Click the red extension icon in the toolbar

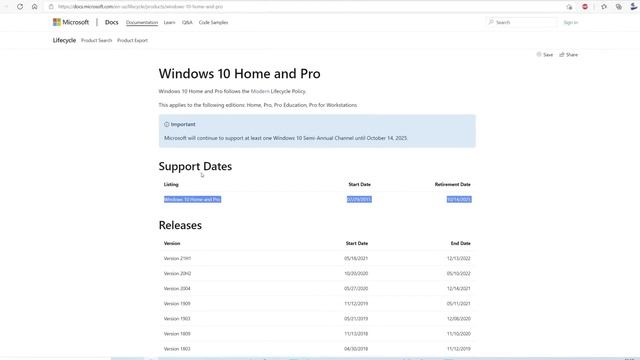[x=585, y=7]
